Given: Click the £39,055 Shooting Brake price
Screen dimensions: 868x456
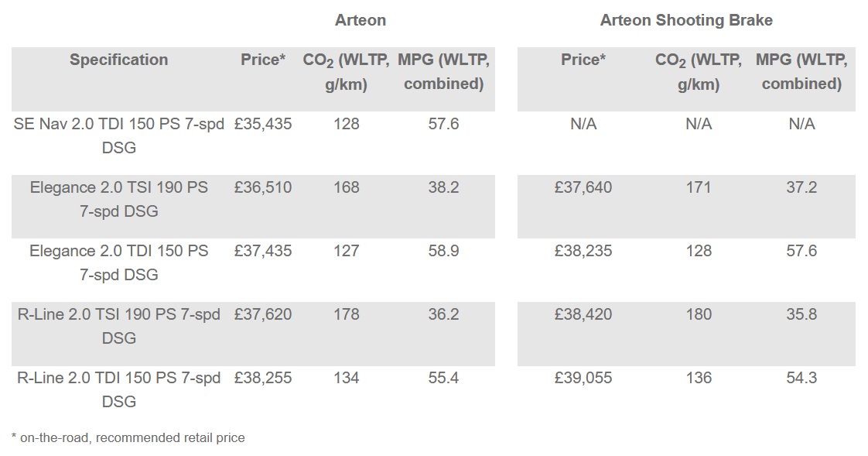Looking at the screenshot, I should 583,378.
